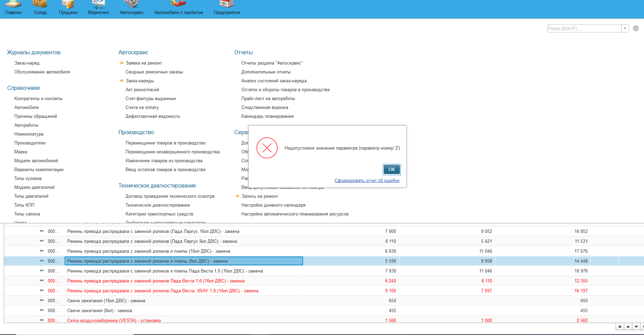Viewport: 644px width, 335px height.
Task: Open the Контрагенты и контакты directory
Action: tap(38, 99)
